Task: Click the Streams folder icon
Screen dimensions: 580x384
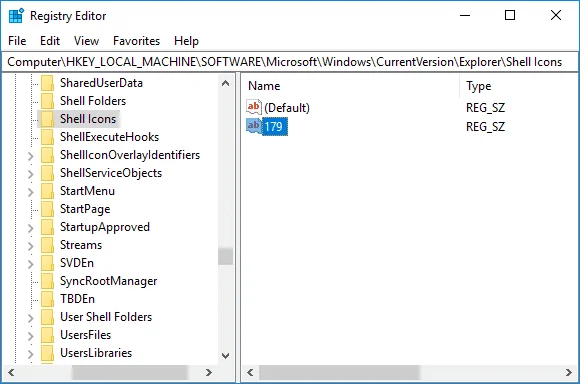Action: [47, 245]
